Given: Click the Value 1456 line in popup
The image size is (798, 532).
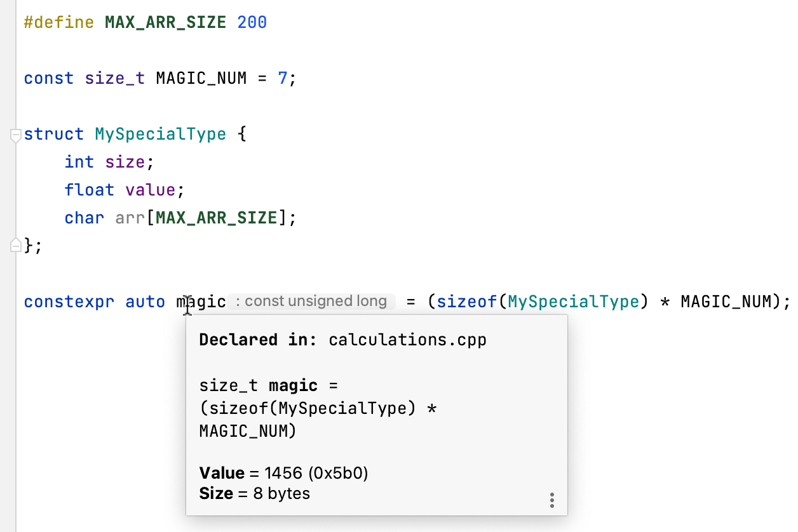Looking at the screenshot, I should pyautogui.click(x=284, y=474).
